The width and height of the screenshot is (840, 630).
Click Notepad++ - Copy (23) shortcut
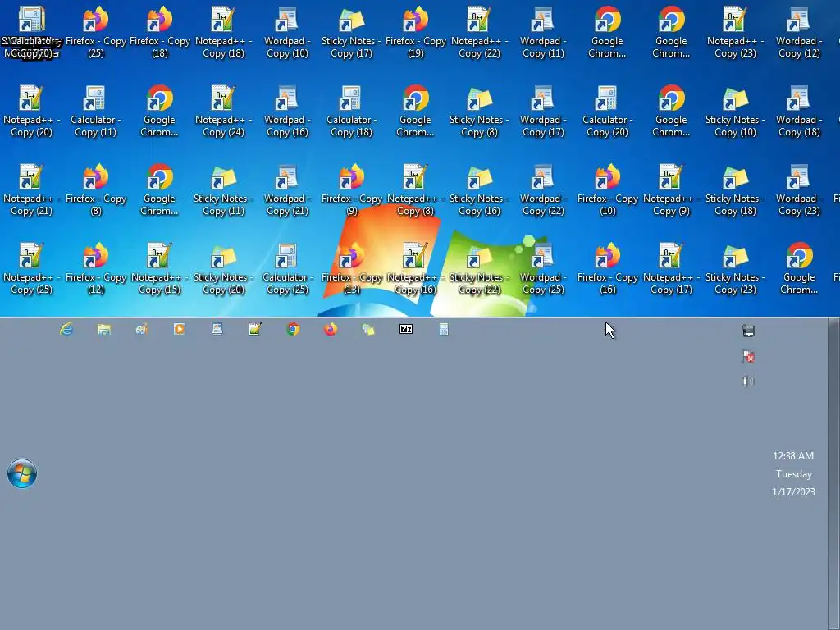click(x=735, y=32)
